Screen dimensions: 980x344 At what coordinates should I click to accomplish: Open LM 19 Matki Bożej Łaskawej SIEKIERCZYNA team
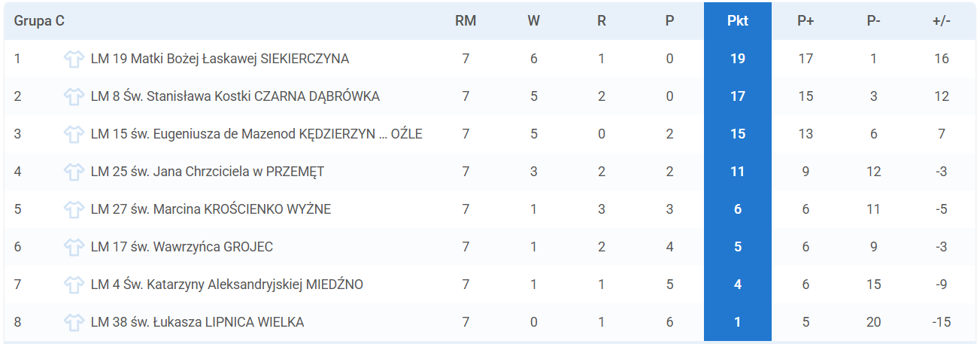pyautogui.click(x=220, y=59)
